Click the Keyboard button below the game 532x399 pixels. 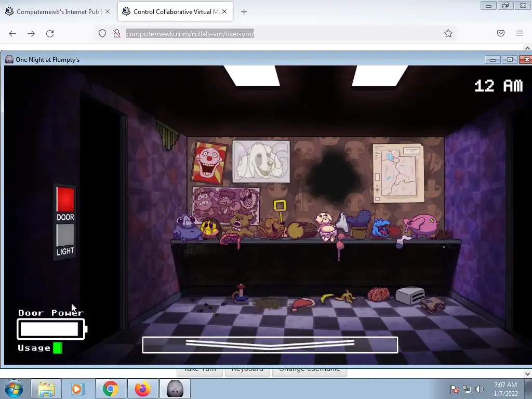point(247,371)
